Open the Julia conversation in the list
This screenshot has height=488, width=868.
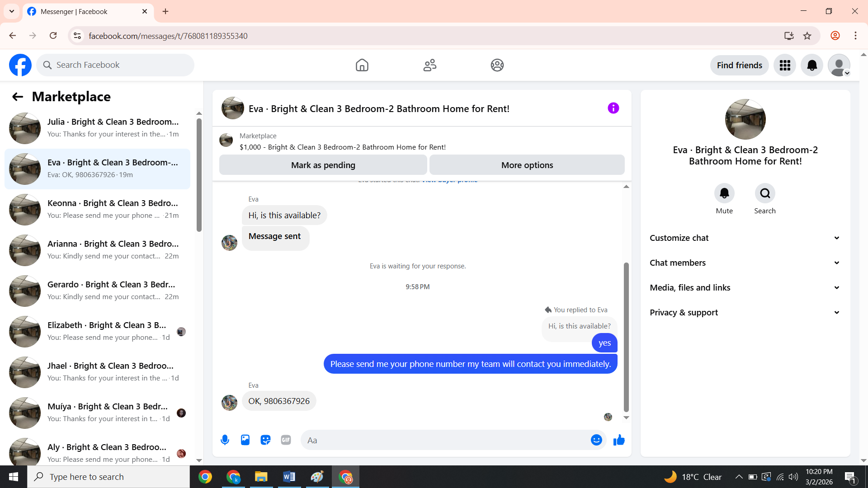click(97, 128)
